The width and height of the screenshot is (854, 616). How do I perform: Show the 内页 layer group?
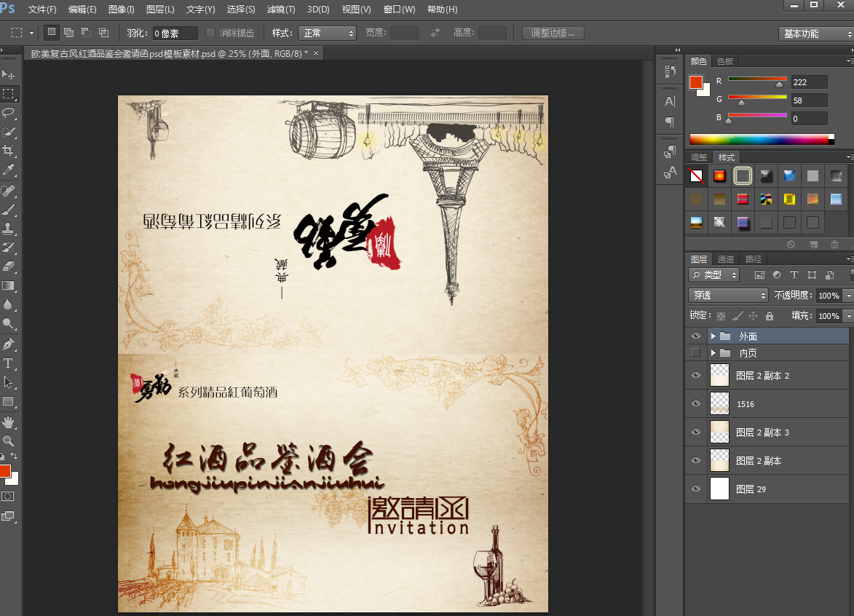pos(696,353)
